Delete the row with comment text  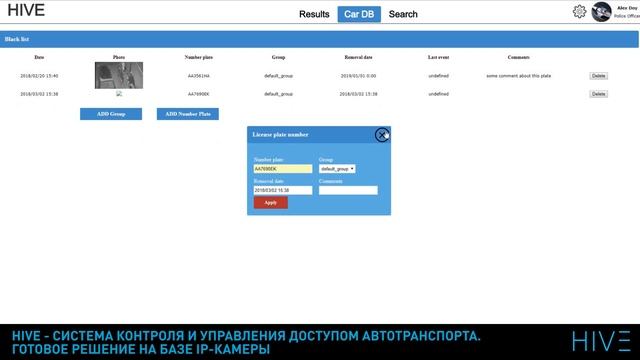(598, 76)
